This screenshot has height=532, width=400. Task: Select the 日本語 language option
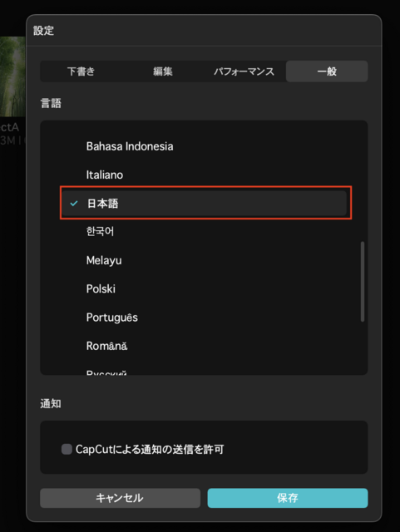pyautogui.click(x=204, y=203)
